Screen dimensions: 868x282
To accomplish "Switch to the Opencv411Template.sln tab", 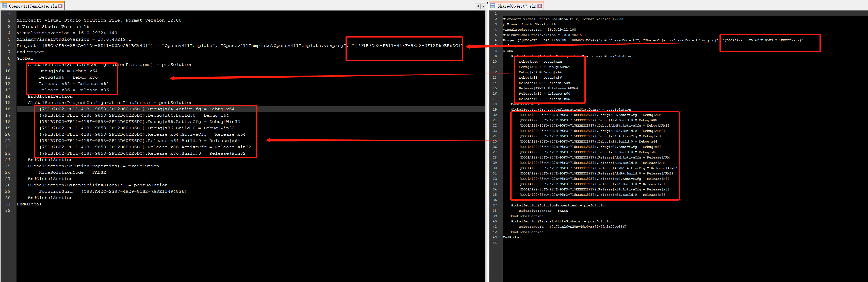I will pos(33,6).
